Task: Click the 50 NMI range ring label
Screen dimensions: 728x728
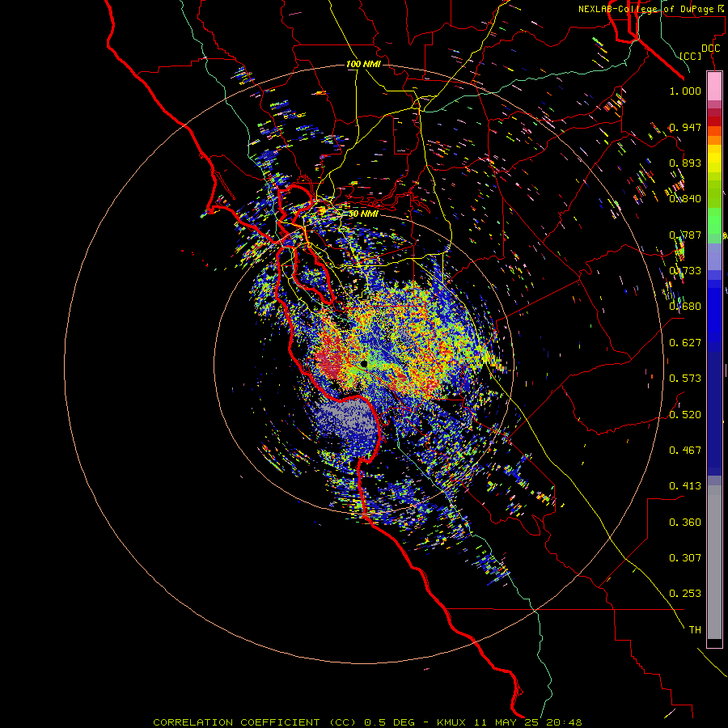Action: point(363,214)
